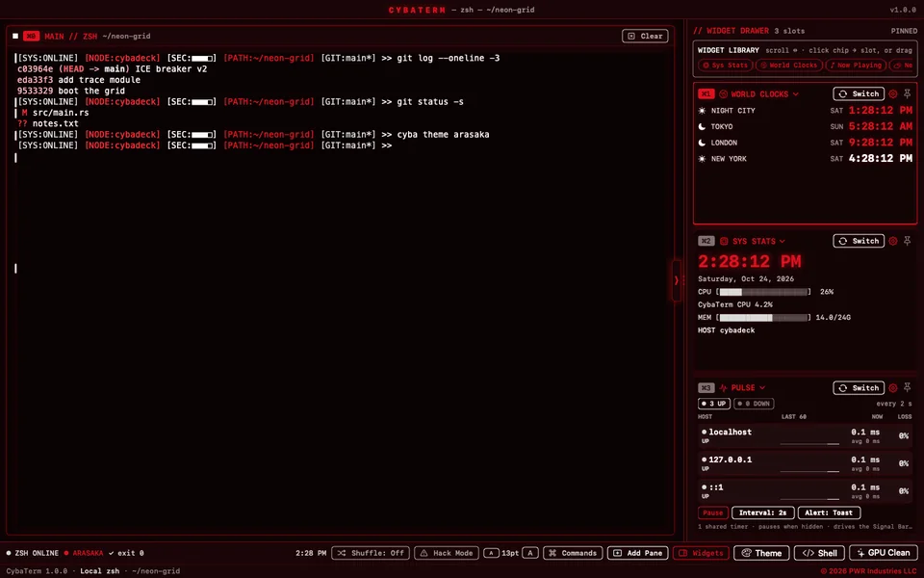Open Pulse widget settings gear
This screenshot has height=578, width=924.
tap(893, 387)
